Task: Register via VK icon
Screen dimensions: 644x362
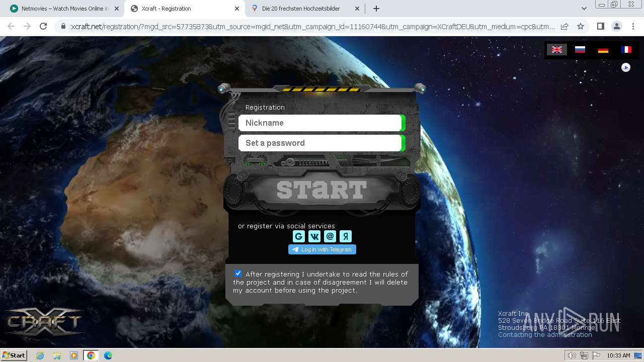Action: 314,236
